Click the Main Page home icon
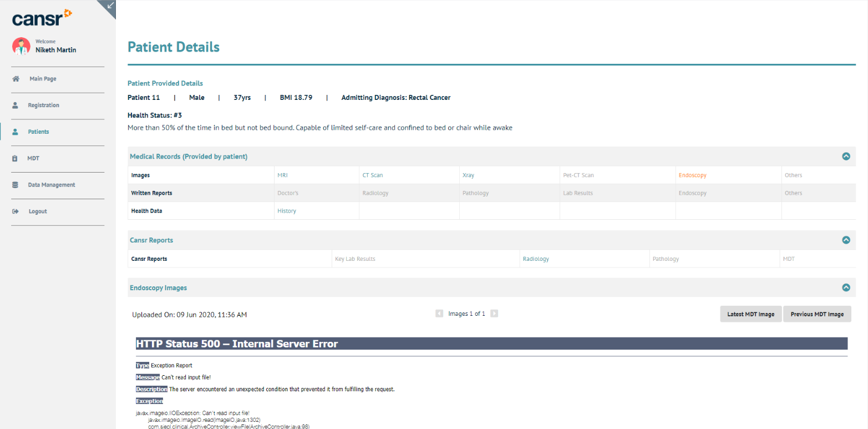 tap(16, 79)
